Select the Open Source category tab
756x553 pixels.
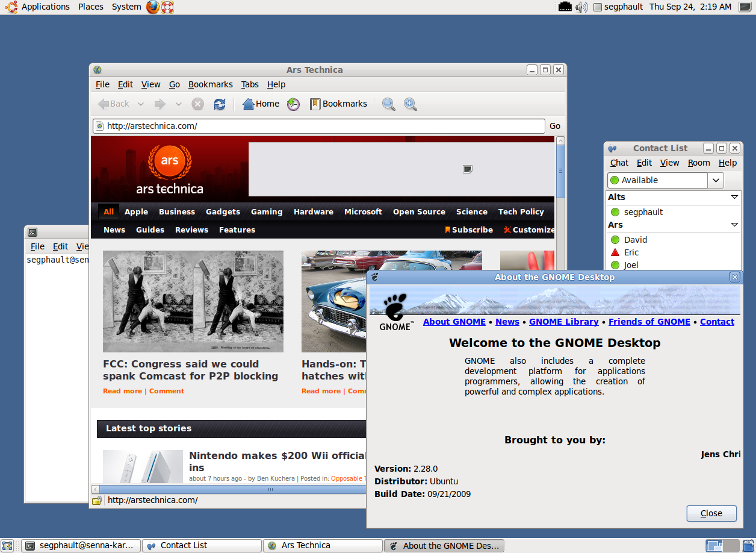tap(419, 212)
